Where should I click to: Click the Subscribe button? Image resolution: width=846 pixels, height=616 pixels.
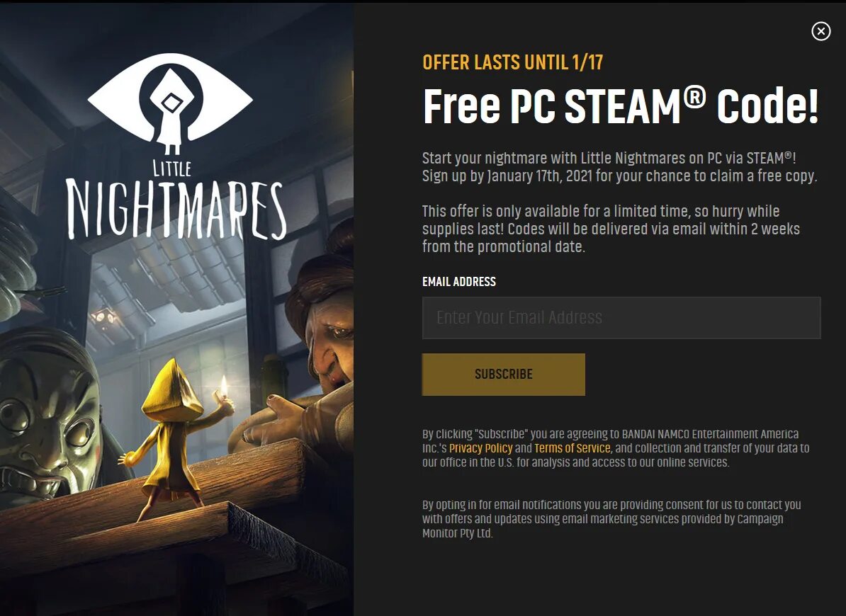pos(503,375)
